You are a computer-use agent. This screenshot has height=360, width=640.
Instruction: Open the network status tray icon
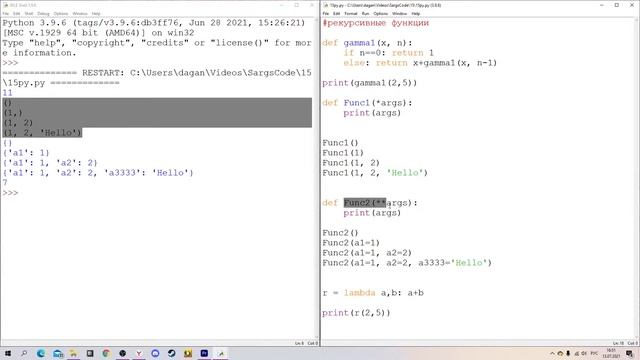pos(577,353)
